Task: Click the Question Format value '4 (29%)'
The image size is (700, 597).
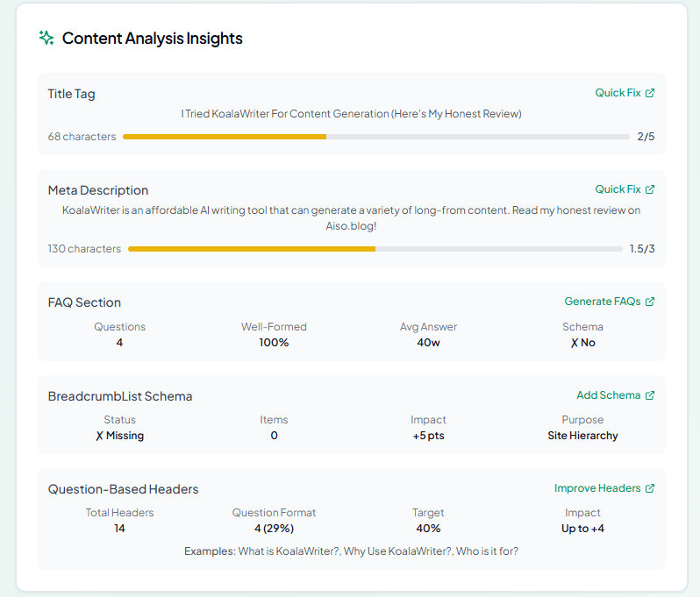Action: click(x=274, y=529)
